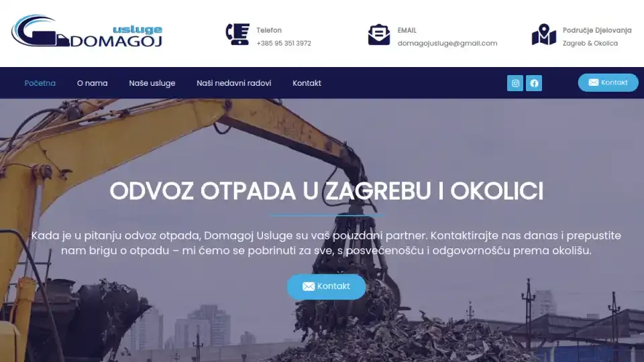
Task: Click the Telefon label
Action: (x=269, y=30)
